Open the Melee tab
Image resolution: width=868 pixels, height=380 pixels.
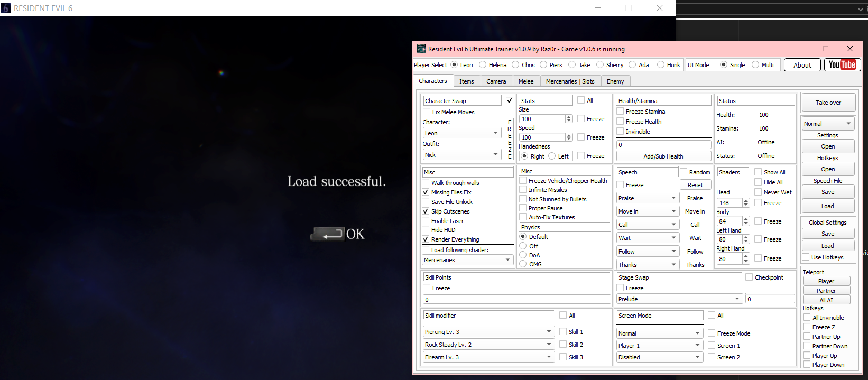pos(525,81)
